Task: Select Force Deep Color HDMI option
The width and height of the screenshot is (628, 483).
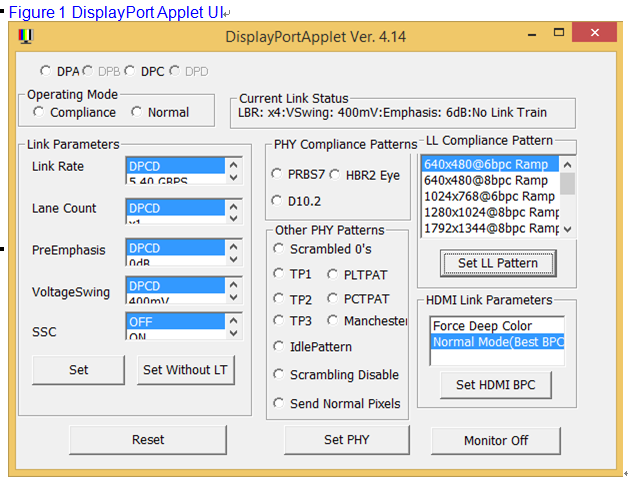Action: pyautogui.click(x=497, y=326)
